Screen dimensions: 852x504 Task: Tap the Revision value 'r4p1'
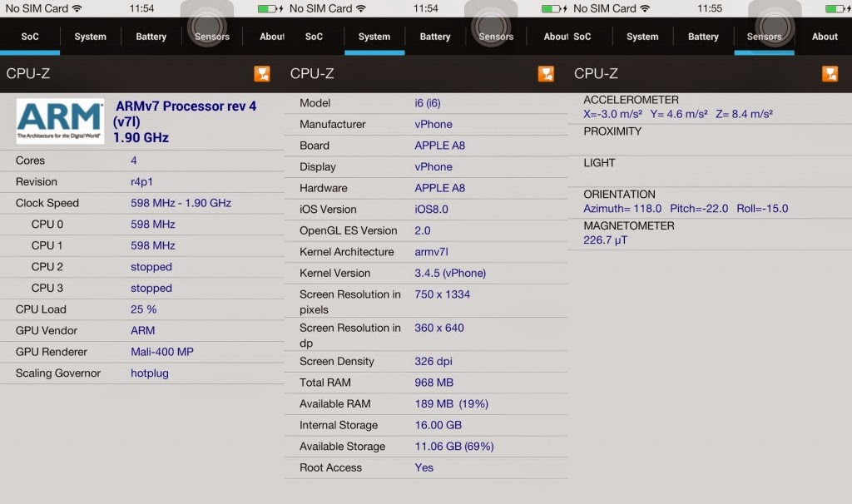(141, 182)
